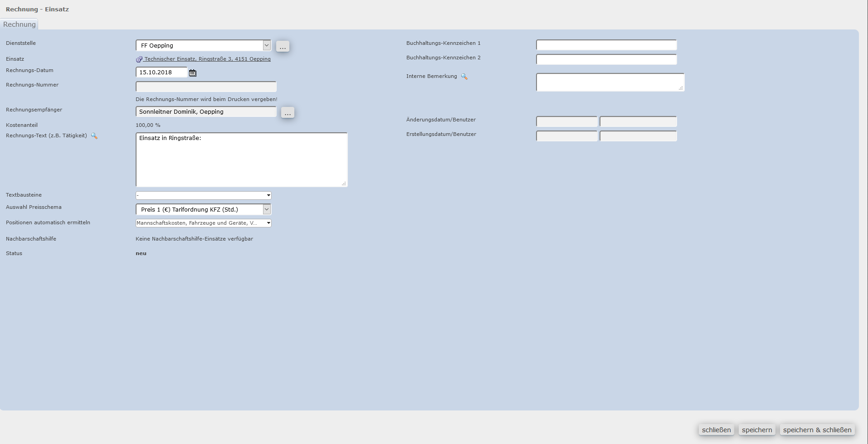The height and width of the screenshot is (444, 868).
Task: Click the Rechnungs-Datum date field
Action: tap(161, 72)
